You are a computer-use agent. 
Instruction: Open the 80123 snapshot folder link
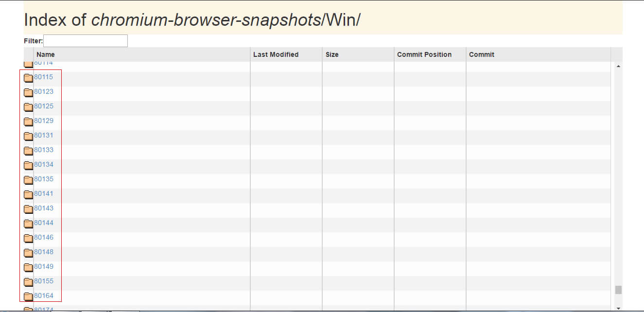[x=44, y=91]
